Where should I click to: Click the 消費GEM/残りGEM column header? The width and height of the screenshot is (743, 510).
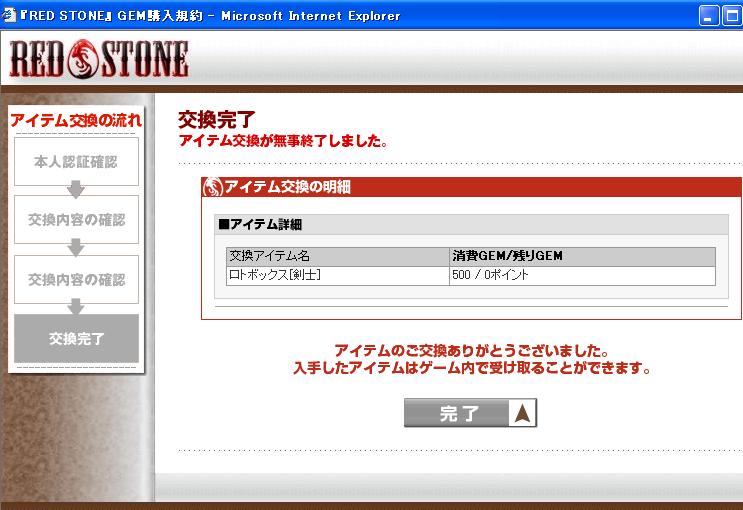[x=582, y=256]
